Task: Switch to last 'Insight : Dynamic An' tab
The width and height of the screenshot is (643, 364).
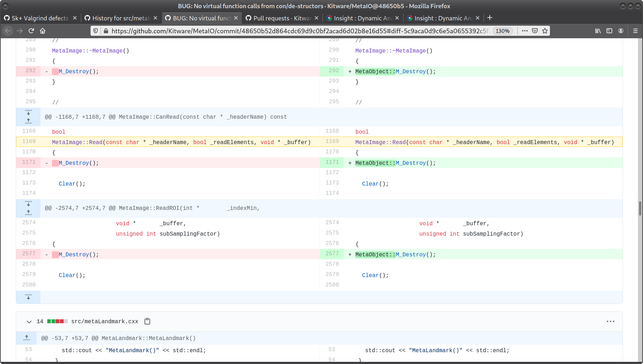Action: tap(443, 18)
